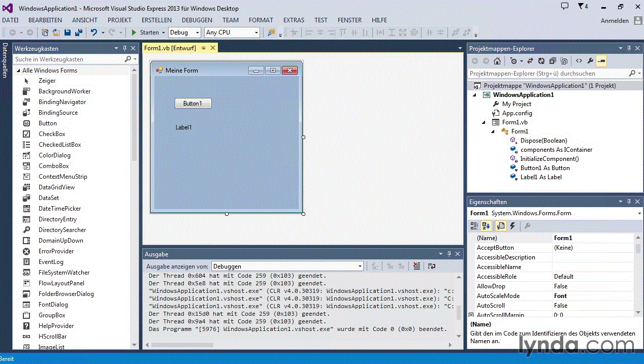Screen dimensions: 644x364
Task: Collapse the Form1.vb tree node
Action: click(484, 122)
